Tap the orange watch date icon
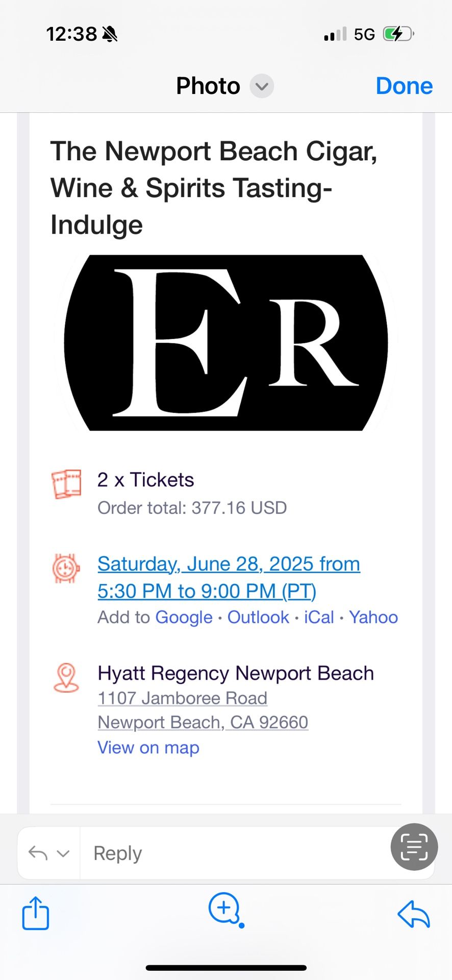Screen dimensions: 452x980 pos(66,568)
